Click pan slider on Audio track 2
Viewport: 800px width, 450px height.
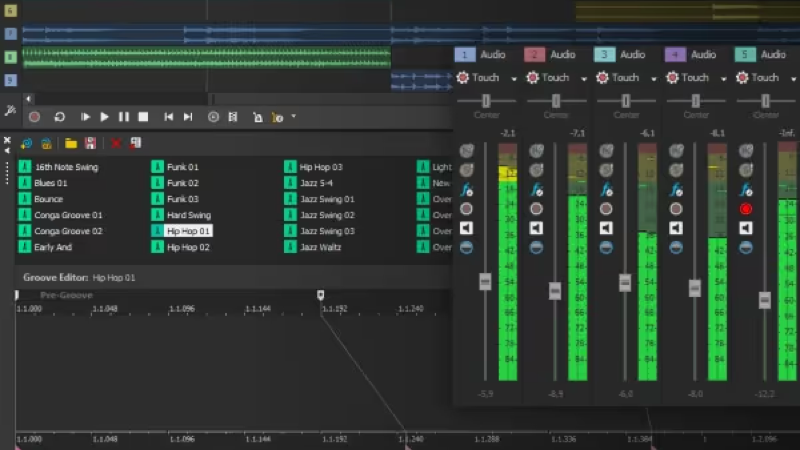pyautogui.click(x=556, y=101)
